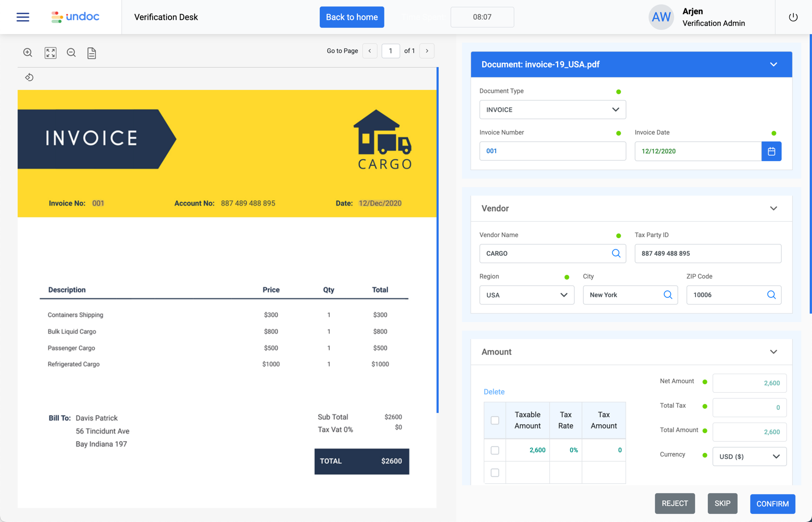Open the Currency USD dropdown
812x522 pixels.
[x=749, y=457]
